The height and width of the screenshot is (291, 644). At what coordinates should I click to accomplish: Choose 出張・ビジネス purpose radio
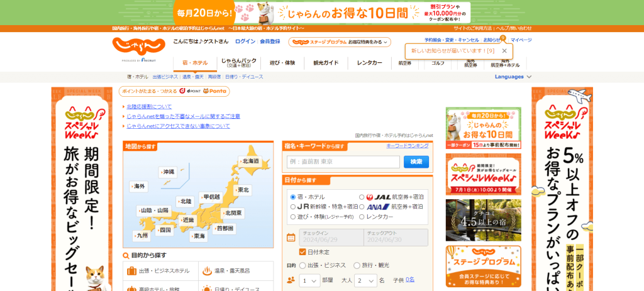coord(303,266)
